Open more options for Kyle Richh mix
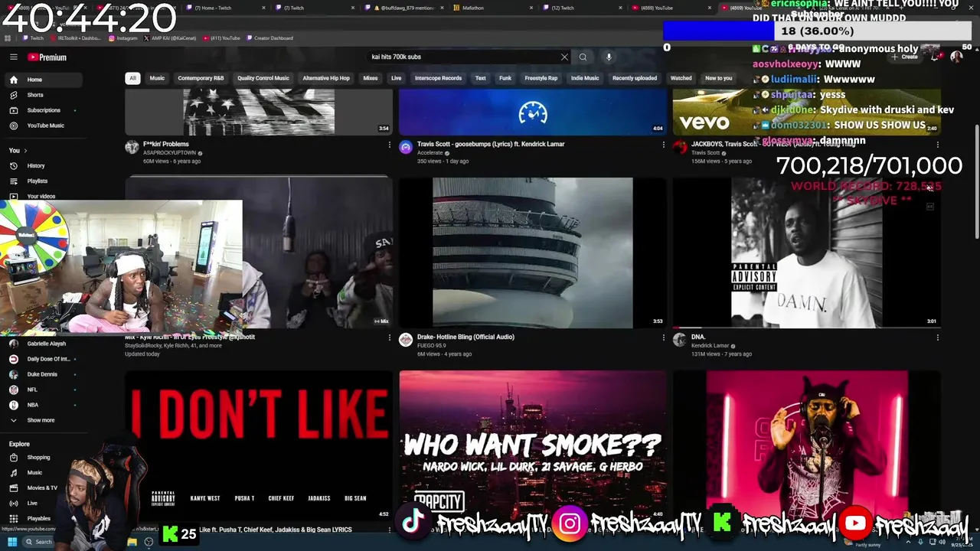980x551 pixels. [x=389, y=337]
